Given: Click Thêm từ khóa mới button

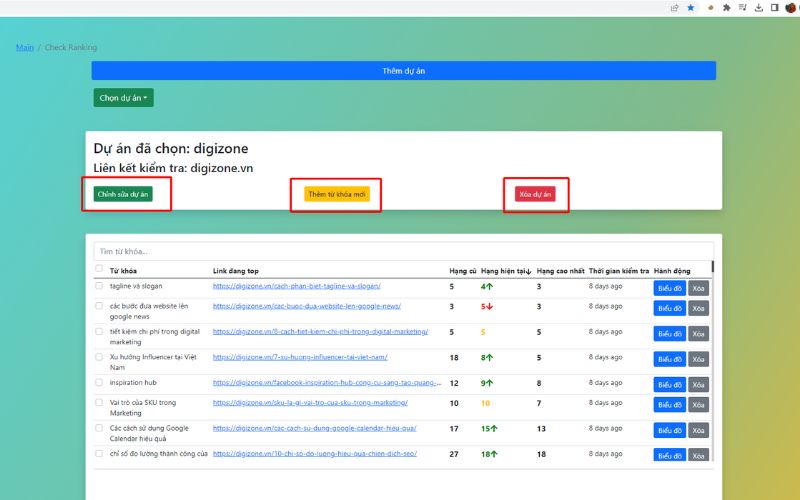Looking at the screenshot, I should pos(337,194).
